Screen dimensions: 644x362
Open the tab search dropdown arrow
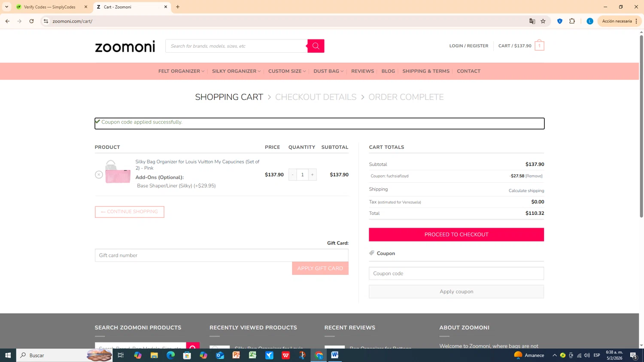coord(6,7)
